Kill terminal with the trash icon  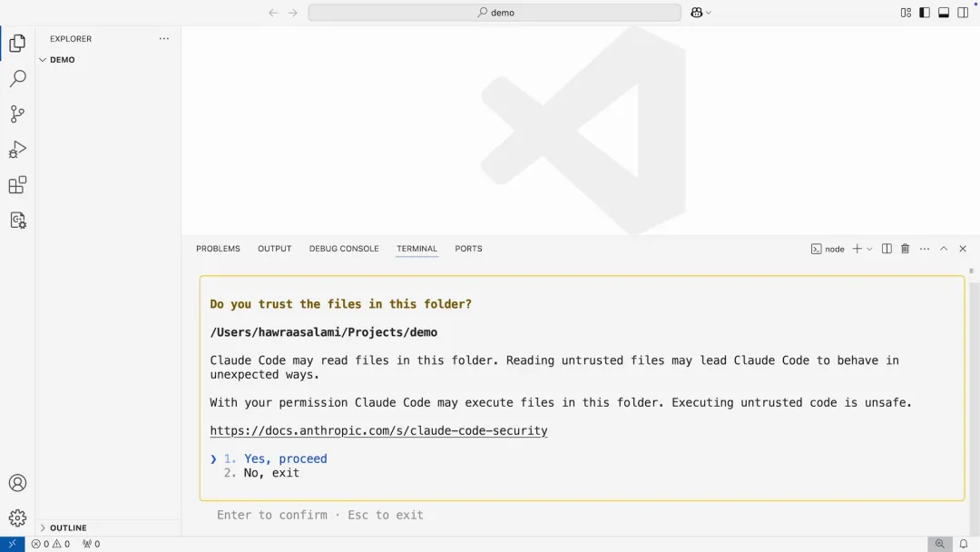905,249
